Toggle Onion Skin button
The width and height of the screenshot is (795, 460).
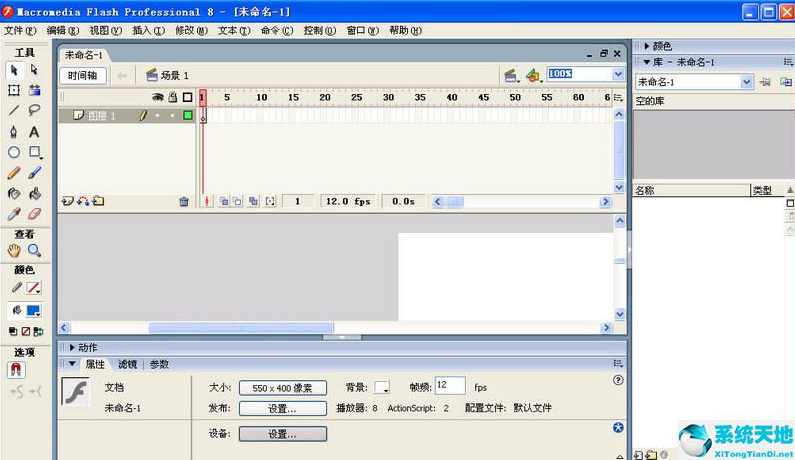[224, 201]
